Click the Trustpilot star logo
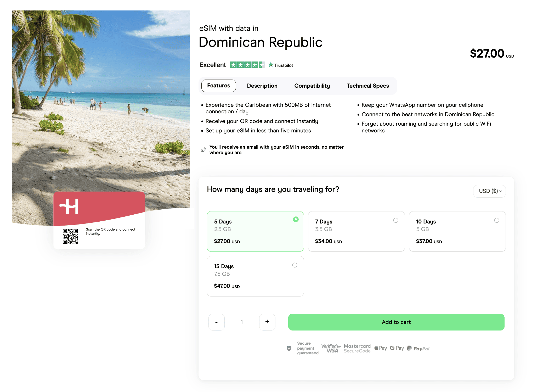This screenshot has width=543, height=392. point(271,65)
